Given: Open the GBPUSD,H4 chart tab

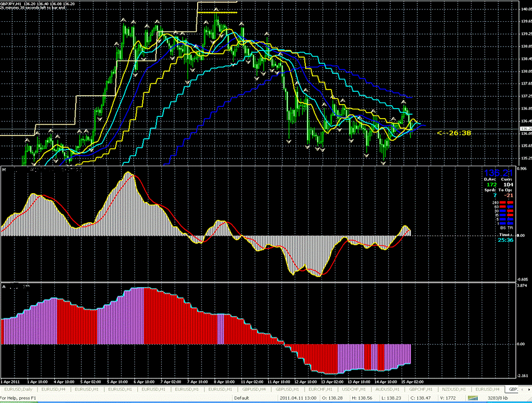Looking at the screenshot, I should pos(254,389).
